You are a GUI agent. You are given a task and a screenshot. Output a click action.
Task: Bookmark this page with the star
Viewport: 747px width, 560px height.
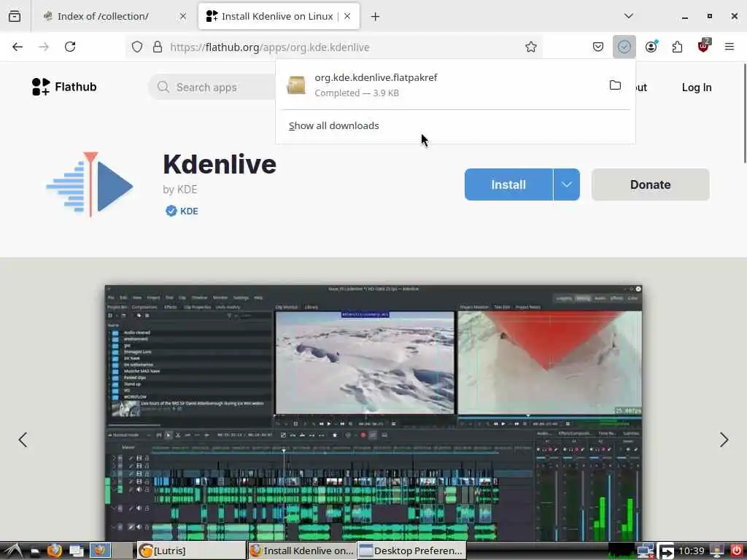531,47
